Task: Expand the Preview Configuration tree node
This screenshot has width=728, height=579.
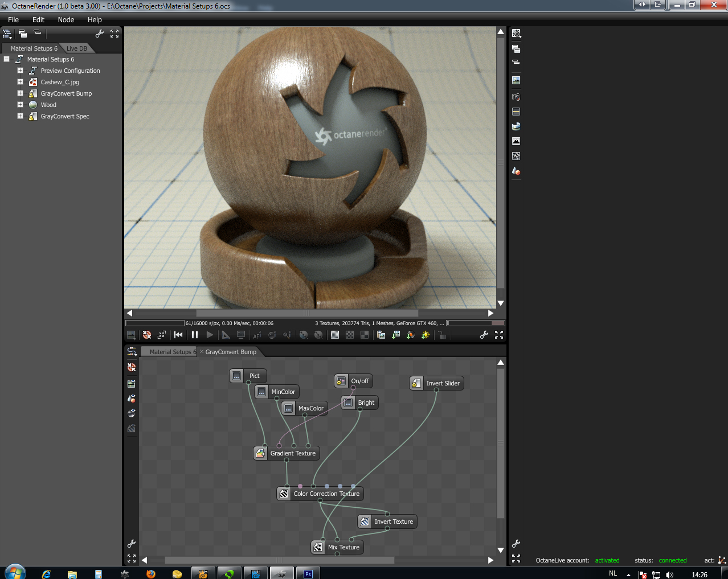Action: 20,71
